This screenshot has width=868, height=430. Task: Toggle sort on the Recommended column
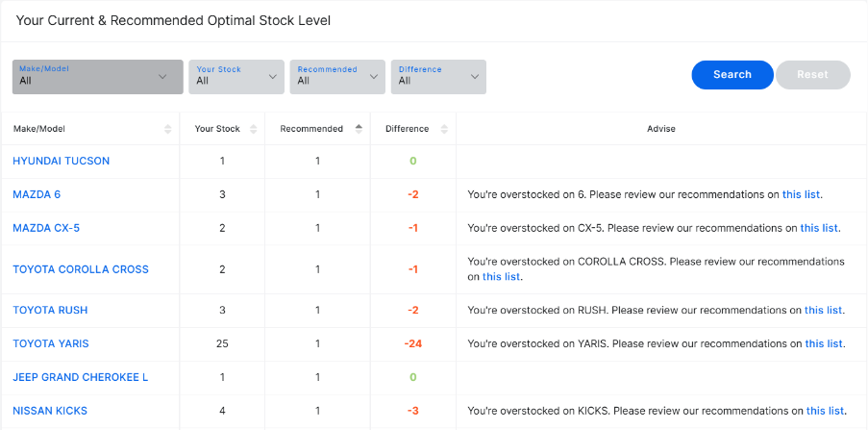(x=359, y=129)
